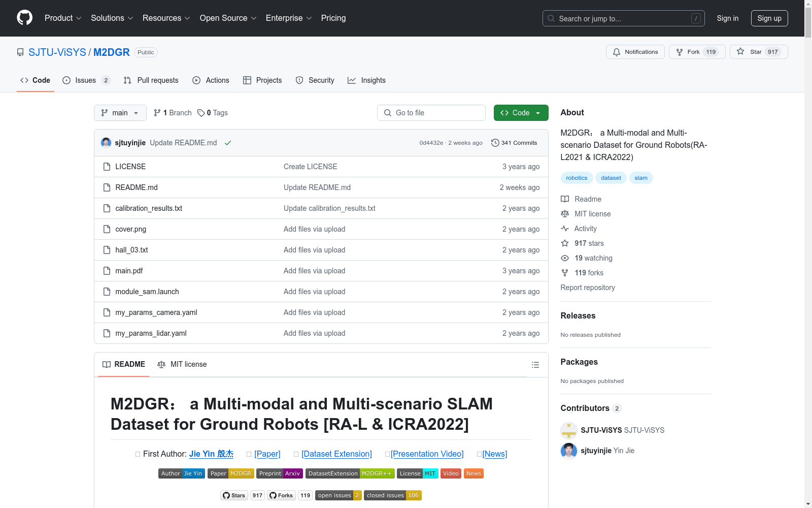Click sjtuyinjie avatar in commit header
812x508 pixels.
click(106, 143)
